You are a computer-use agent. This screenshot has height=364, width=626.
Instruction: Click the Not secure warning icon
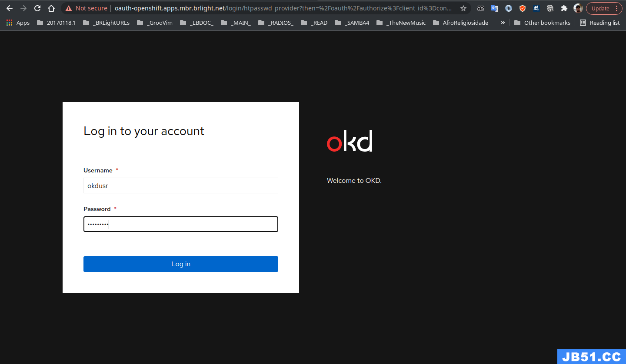69,8
